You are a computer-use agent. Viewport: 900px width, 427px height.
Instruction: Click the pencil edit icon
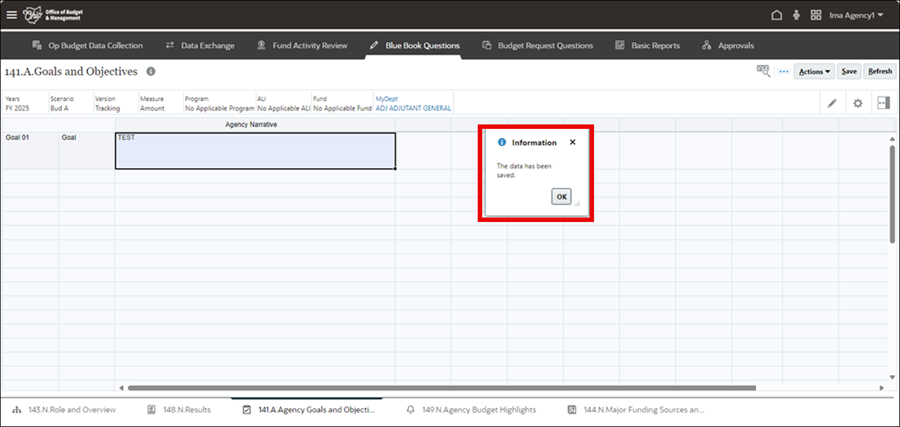(x=832, y=103)
